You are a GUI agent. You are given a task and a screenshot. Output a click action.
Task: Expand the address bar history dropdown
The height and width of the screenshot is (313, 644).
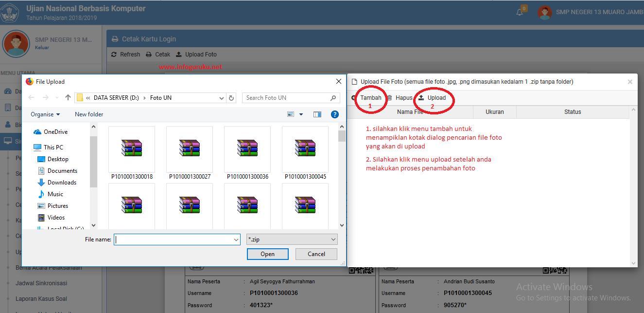pos(221,98)
